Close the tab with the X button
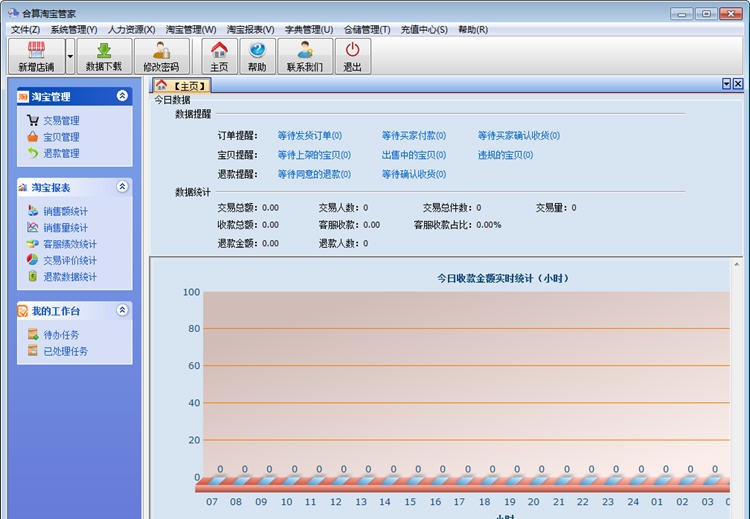This screenshot has height=519, width=750. click(738, 85)
